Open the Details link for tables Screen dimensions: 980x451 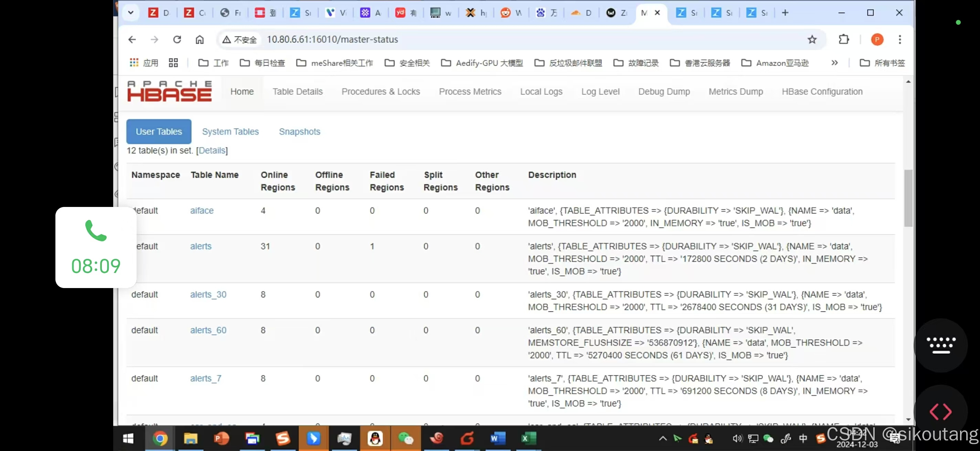212,151
